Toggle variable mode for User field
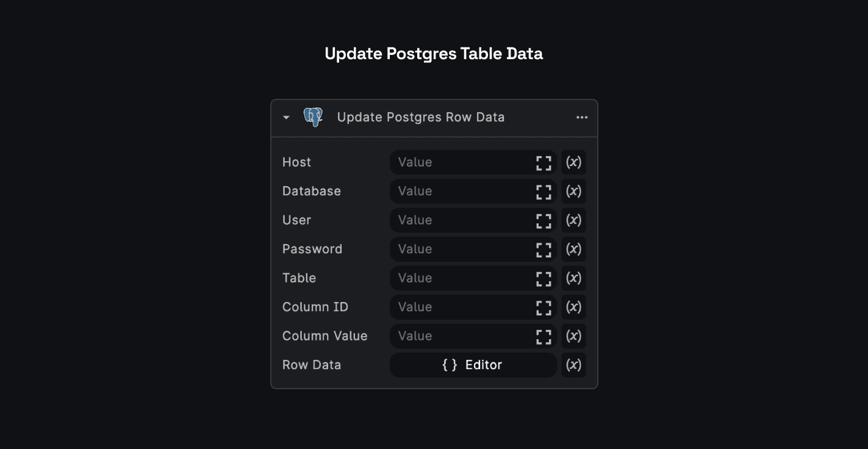868x449 pixels. (x=573, y=220)
